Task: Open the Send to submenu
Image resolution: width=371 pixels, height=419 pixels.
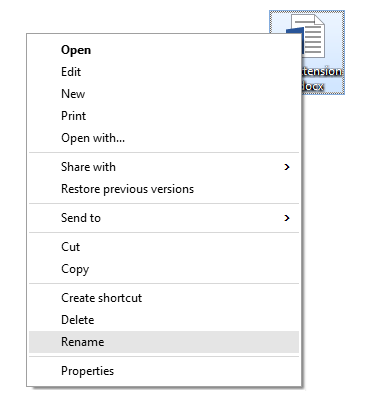Action: pos(164,218)
